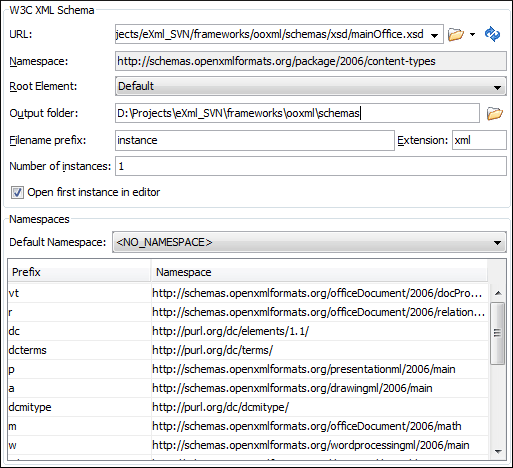Open the browse folder icon beside URL

point(456,34)
